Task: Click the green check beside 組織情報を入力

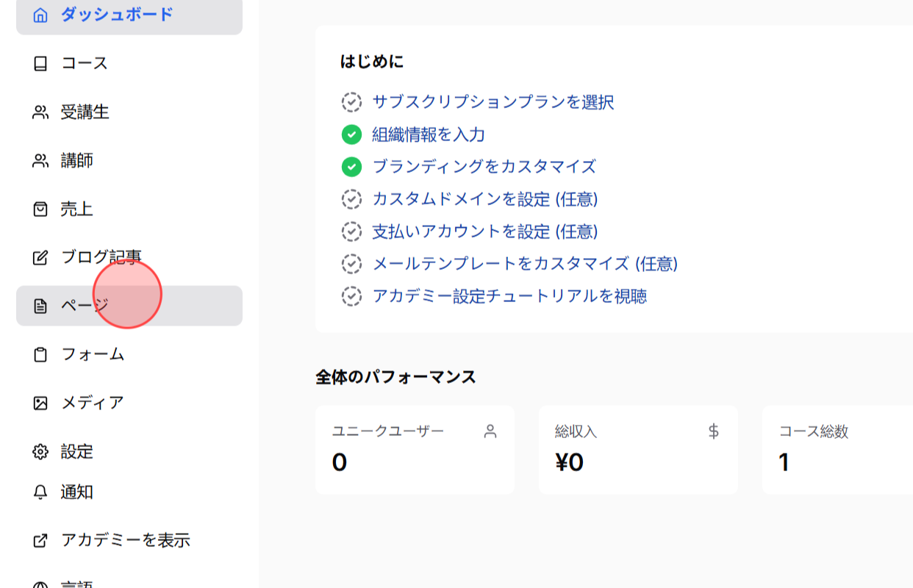Action: (x=353, y=135)
